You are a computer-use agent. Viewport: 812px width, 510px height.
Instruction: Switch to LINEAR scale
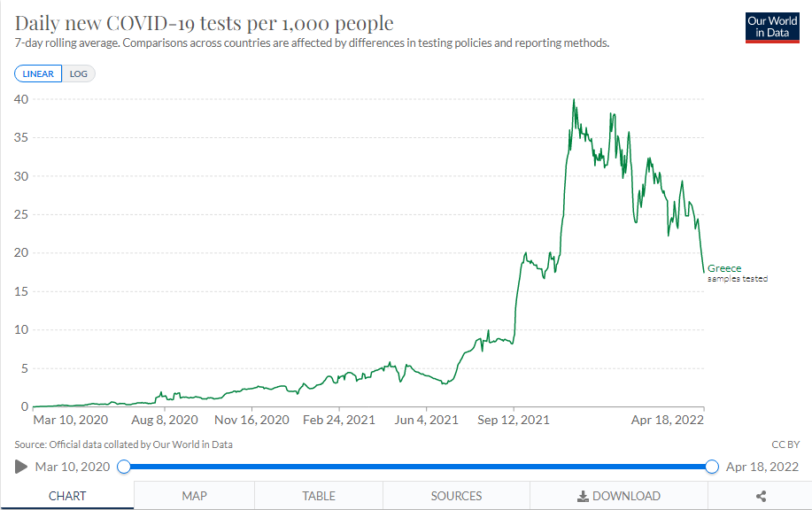click(x=38, y=73)
